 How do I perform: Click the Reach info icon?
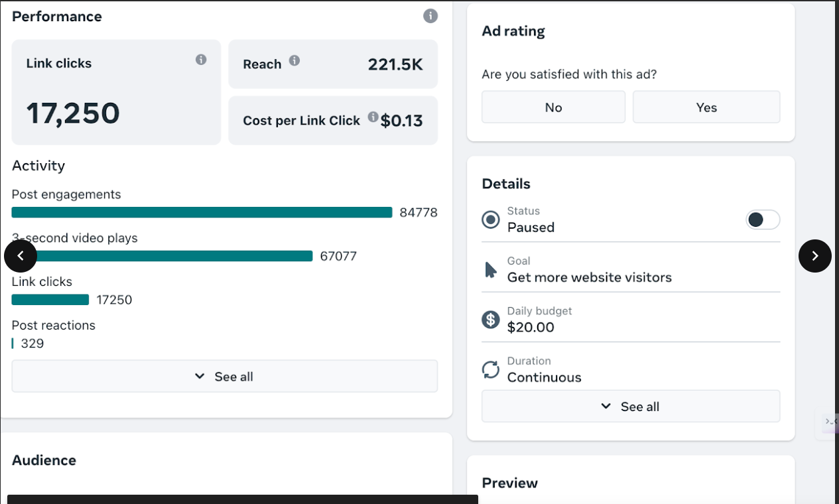[294, 60]
